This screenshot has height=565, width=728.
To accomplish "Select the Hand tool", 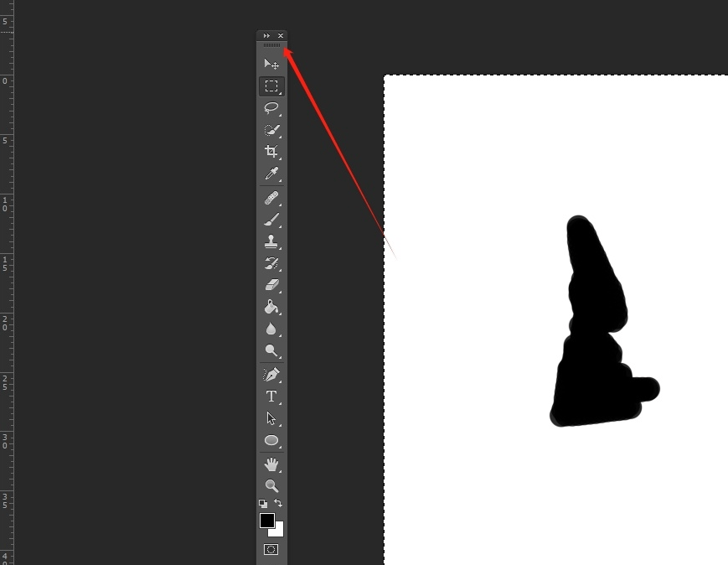I will pos(271,464).
